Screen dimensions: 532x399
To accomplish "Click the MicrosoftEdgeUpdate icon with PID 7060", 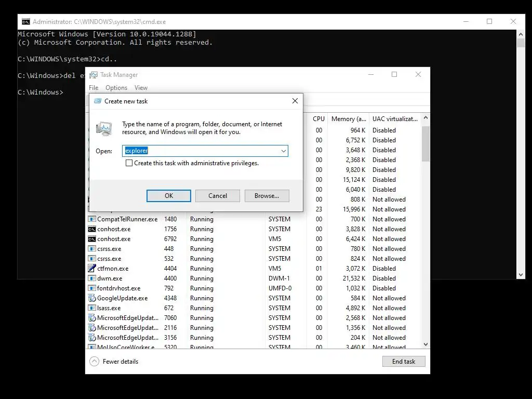I will (x=91, y=317).
